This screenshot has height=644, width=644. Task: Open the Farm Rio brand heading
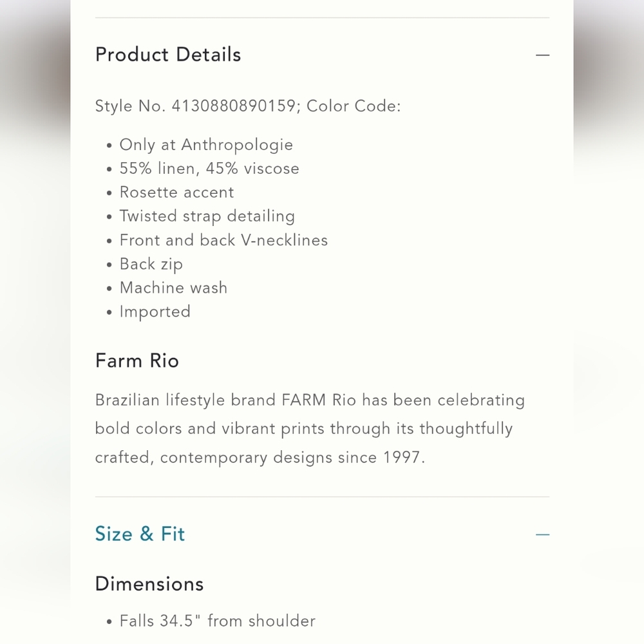137,361
